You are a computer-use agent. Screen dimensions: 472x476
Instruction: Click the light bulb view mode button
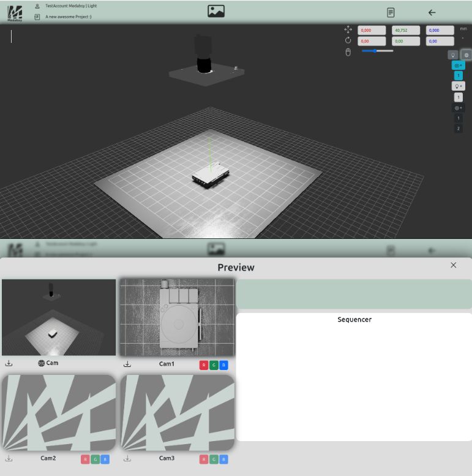tap(453, 55)
